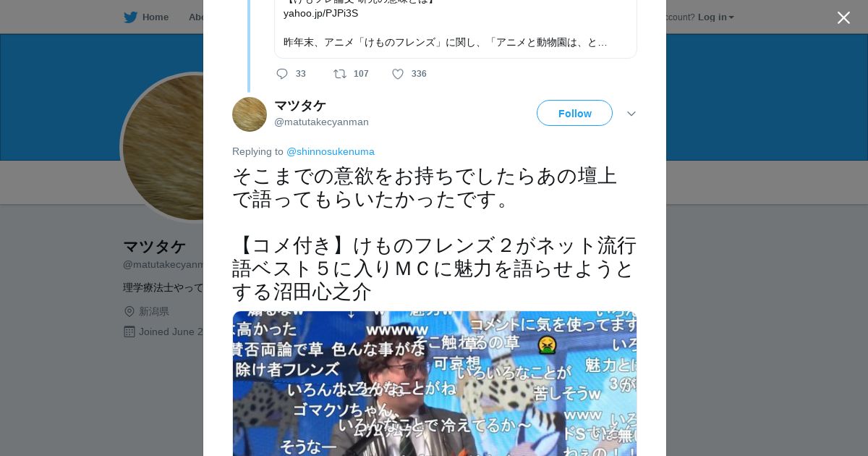
Task: Click the retweet icon showing 107
Action: 339,74
